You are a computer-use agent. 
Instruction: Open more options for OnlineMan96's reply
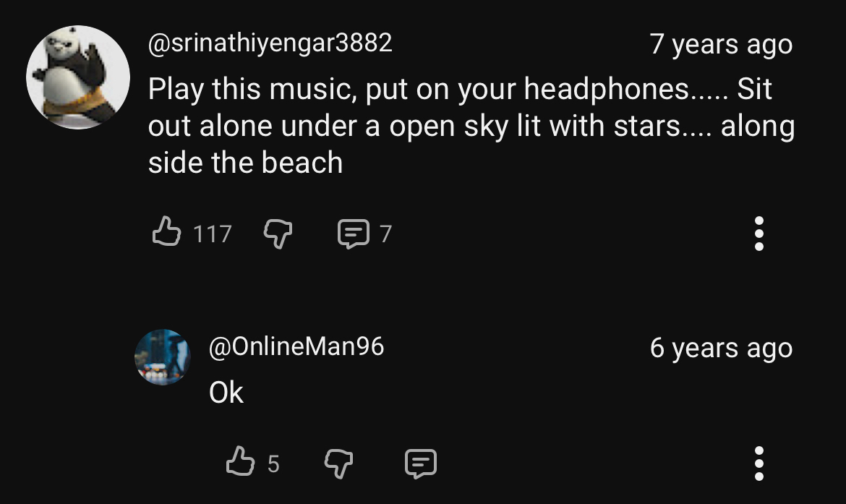(x=759, y=463)
